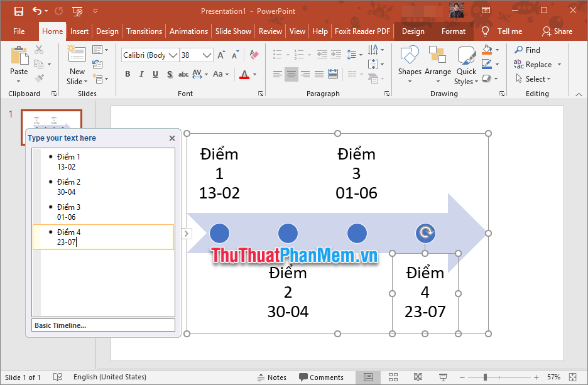
Task: Open the Font size combo box
Action: tap(196, 55)
